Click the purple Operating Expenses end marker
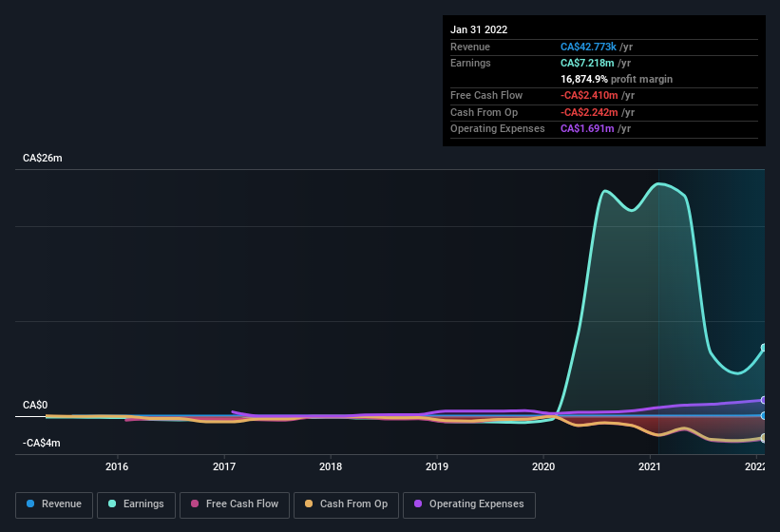 [763, 400]
